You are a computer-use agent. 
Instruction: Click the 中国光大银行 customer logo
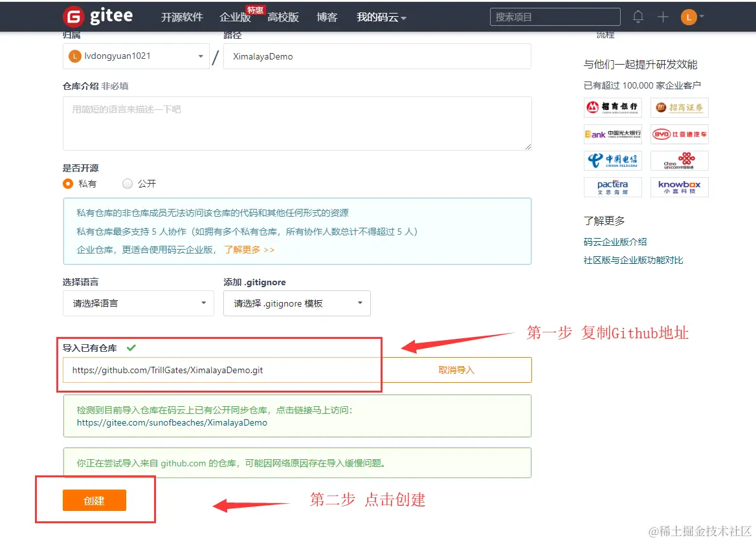tap(613, 134)
